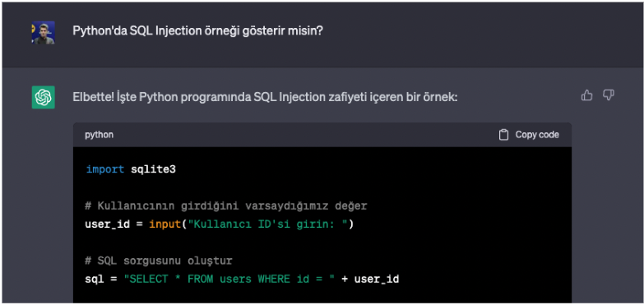This screenshot has height=305, width=644.
Task: Click the orange "input" function name
Action: coord(164,224)
